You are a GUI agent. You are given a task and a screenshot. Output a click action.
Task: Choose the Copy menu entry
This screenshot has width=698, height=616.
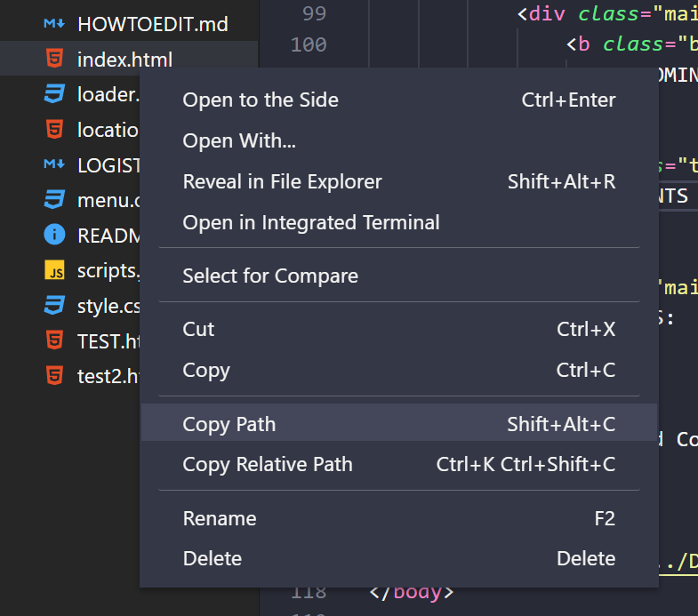click(x=399, y=370)
